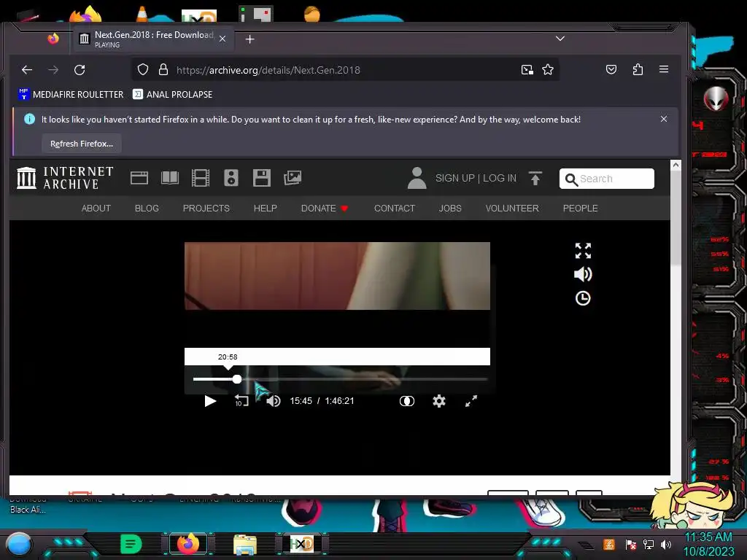747x560 pixels.
Task: Toggle the captions/contrast circle button in player
Action: (407, 402)
